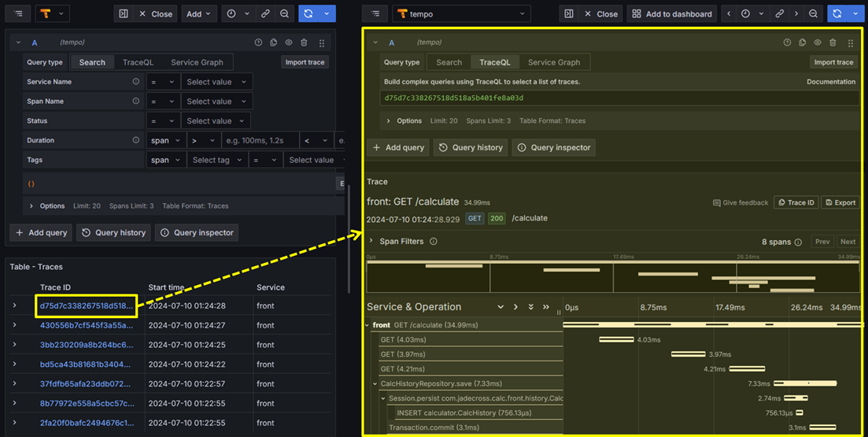Click the Service Name info icon
868x437 pixels.
click(135, 81)
